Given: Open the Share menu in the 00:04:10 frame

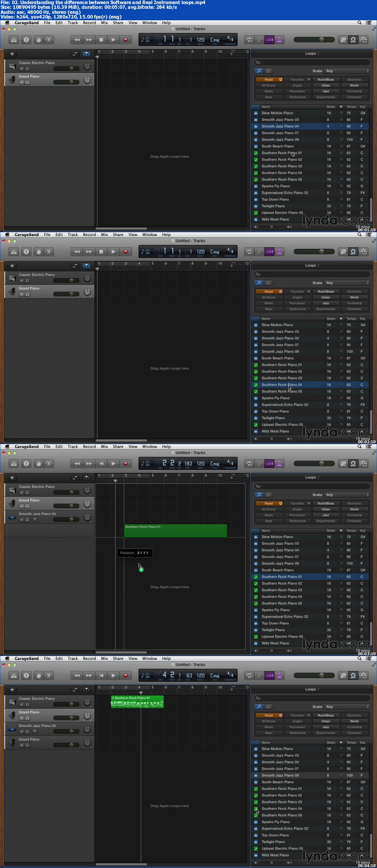Looking at the screenshot, I should coord(118,659).
